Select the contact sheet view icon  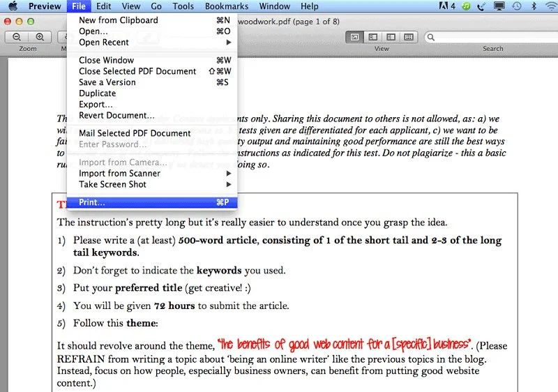coord(409,37)
